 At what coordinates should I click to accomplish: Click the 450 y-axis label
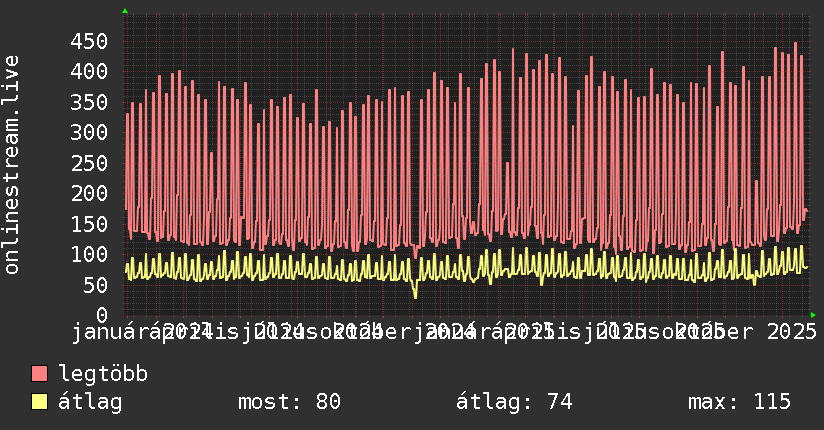(89, 42)
